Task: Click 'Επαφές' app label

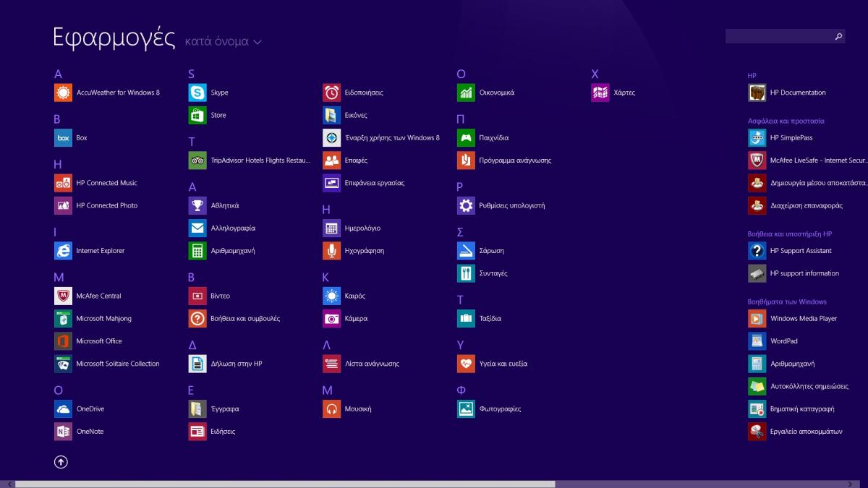Action: 356,160
